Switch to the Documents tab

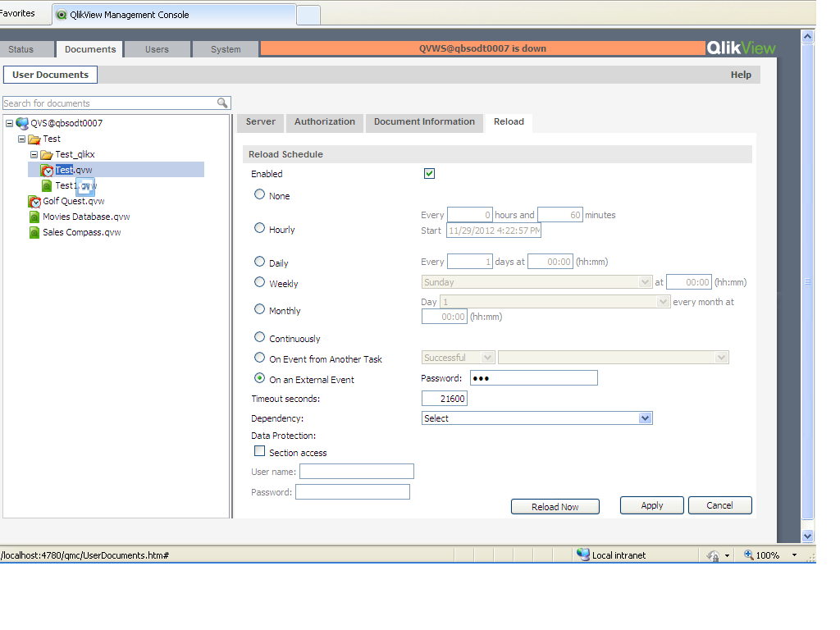90,49
